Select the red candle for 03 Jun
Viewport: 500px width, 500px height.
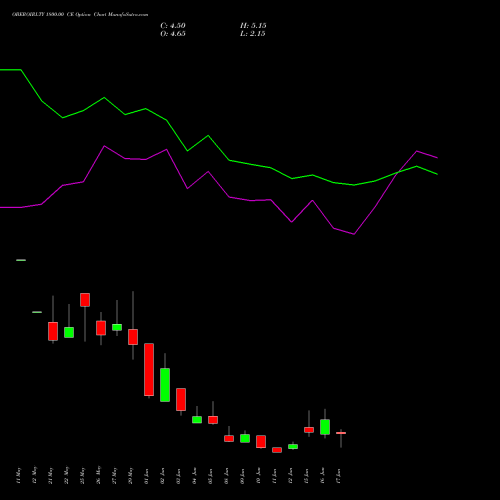click(x=181, y=399)
